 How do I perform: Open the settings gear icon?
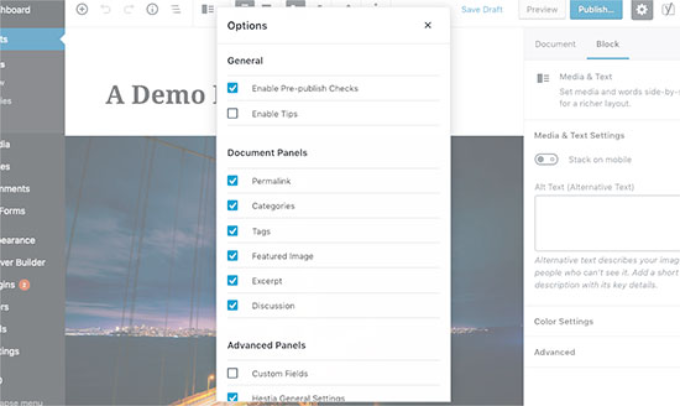pos(642,10)
